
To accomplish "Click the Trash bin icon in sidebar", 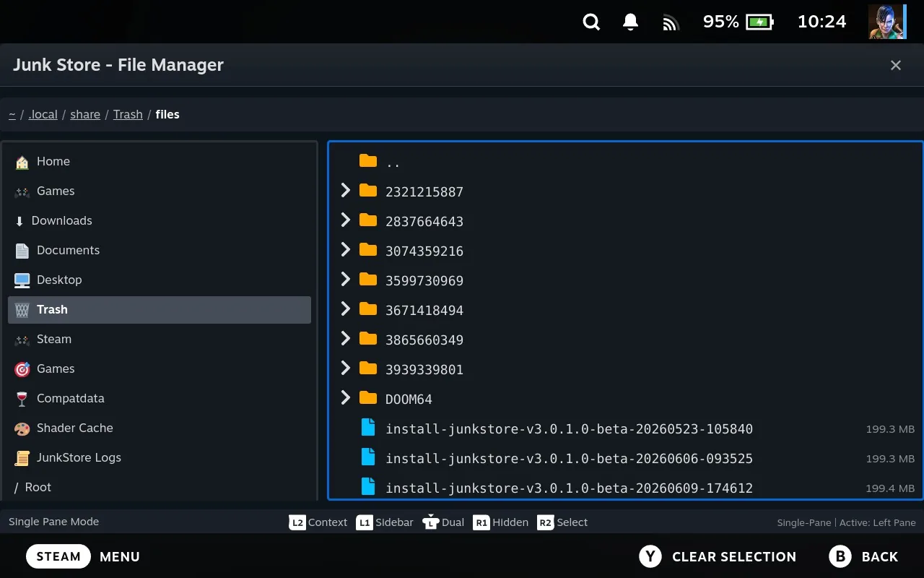I will (x=22, y=310).
